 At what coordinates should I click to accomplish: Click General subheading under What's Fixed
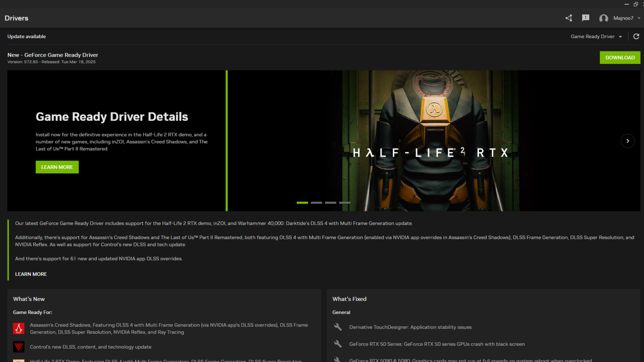tap(341, 312)
